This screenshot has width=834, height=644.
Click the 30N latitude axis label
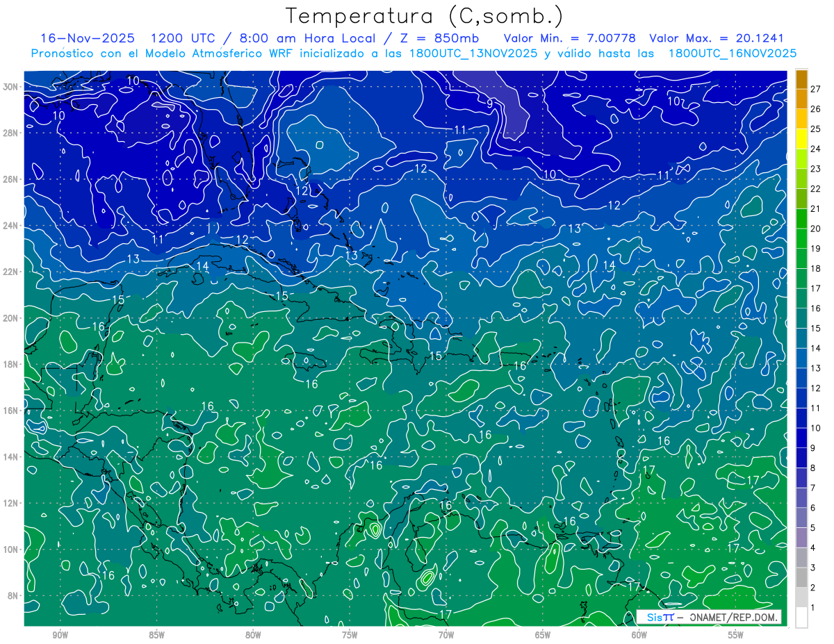click(11, 86)
